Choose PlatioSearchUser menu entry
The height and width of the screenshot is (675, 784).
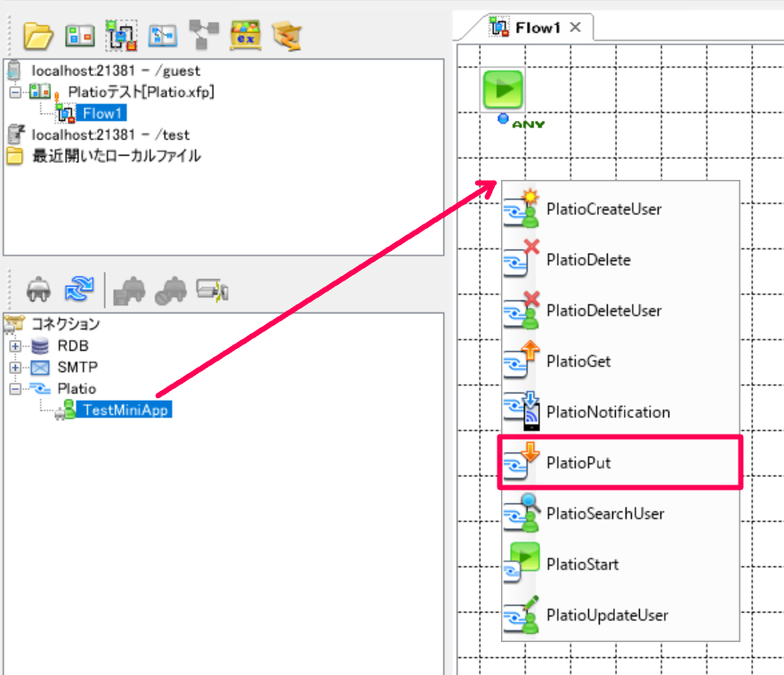tap(620, 513)
